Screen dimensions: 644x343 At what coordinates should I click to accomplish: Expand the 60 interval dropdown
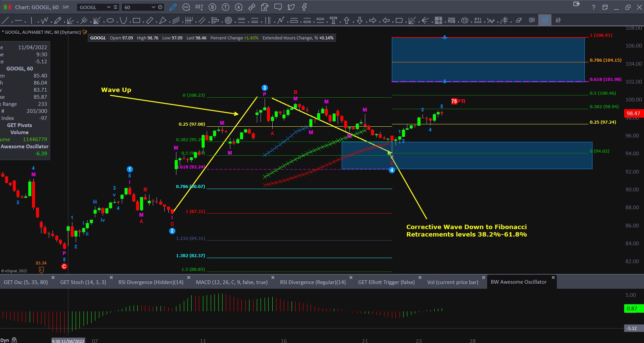point(154,7)
